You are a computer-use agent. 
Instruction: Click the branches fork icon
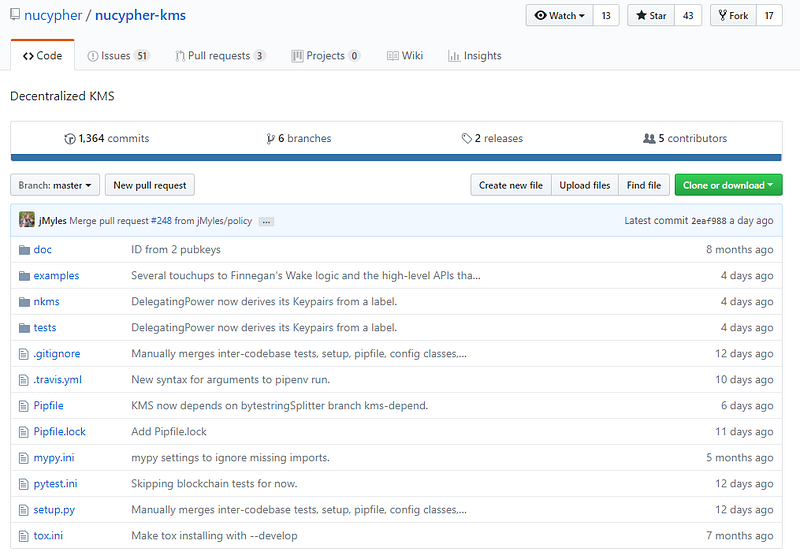point(270,139)
